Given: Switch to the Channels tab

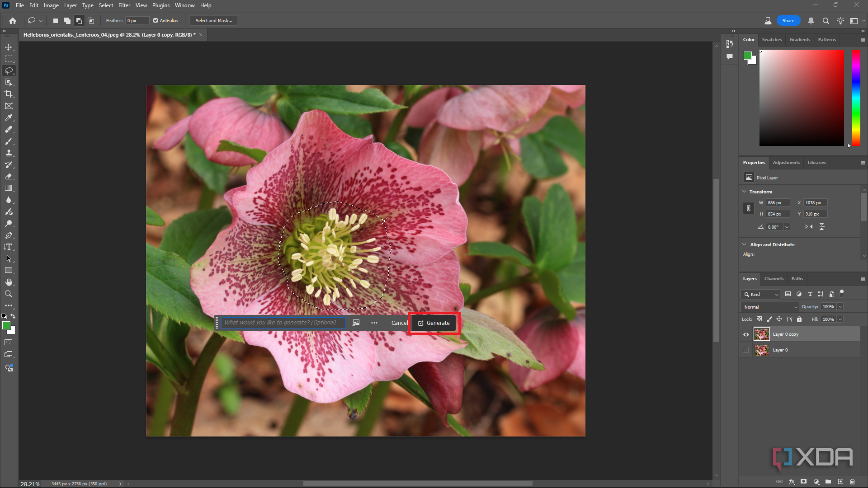Looking at the screenshot, I should coord(774,279).
